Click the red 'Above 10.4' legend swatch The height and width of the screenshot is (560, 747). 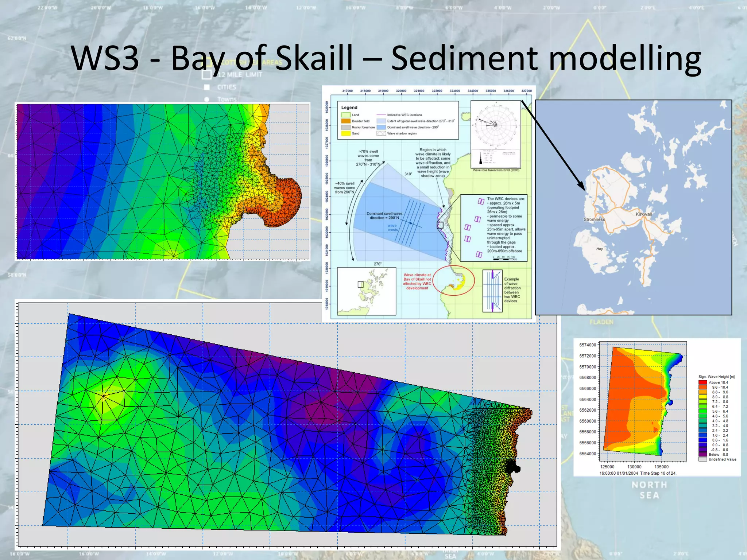pyautogui.click(x=703, y=382)
